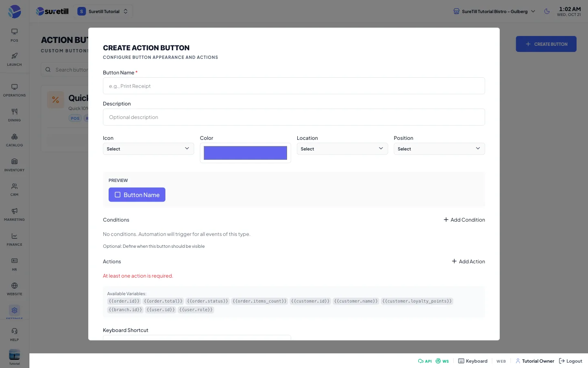Viewport: 588px width, 368px height.
Task: Click the API status indicator
Action: pyautogui.click(x=425, y=361)
